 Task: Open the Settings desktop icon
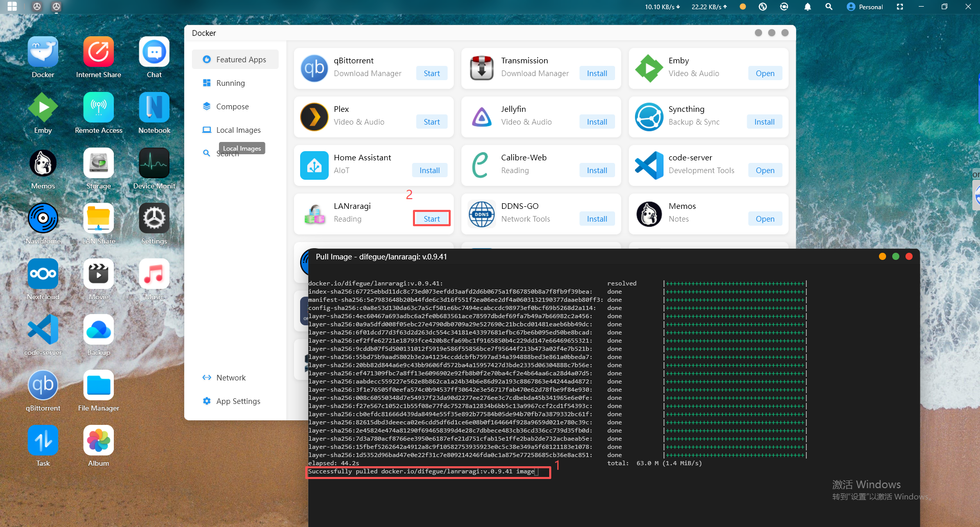(x=154, y=219)
